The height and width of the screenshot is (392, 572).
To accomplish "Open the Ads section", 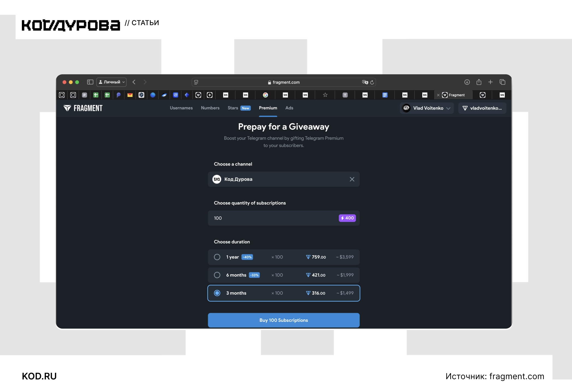I will pyautogui.click(x=289, y=108).
